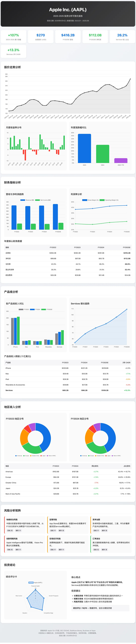
Task: Click the +13.3% Services CAGR card
Action: point(13,51)
